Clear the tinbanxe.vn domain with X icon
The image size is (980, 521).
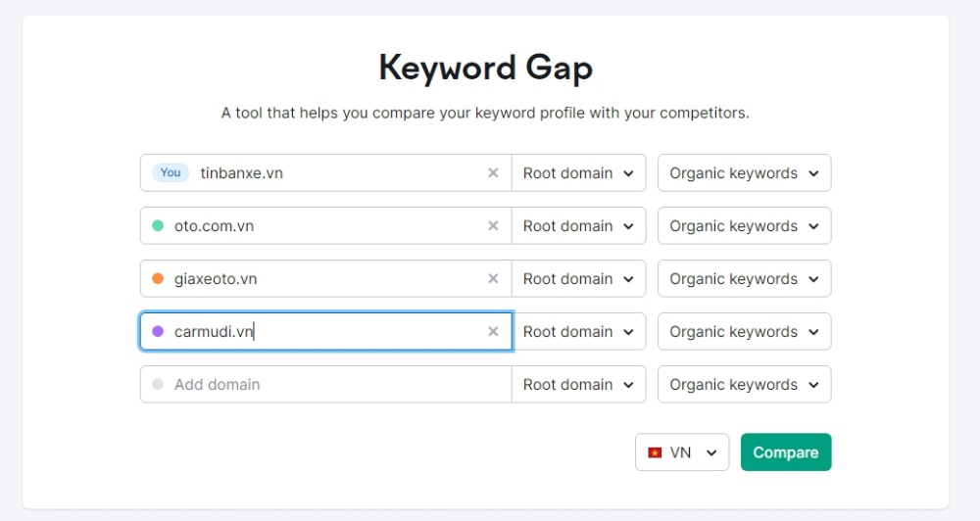click(493, 173)
